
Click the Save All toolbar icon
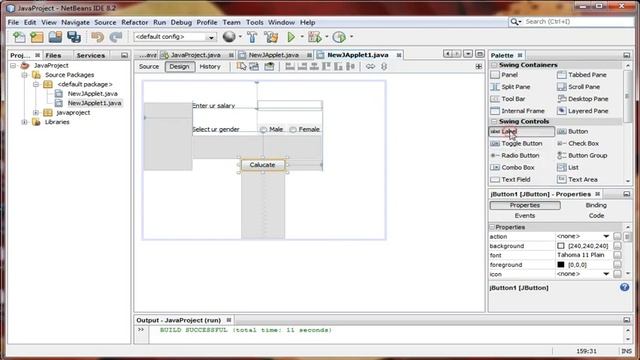[x=74, y=37]
